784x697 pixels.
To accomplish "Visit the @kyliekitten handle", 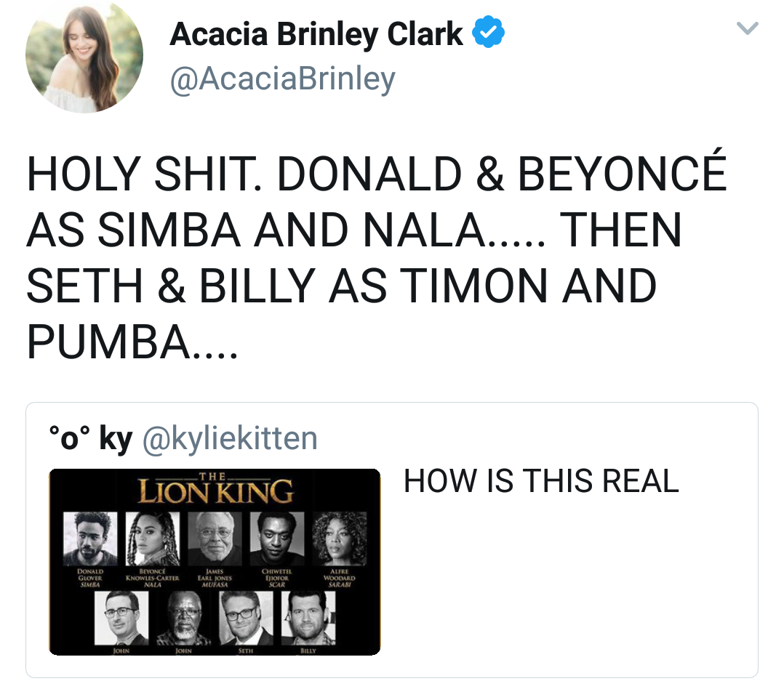I will [230, 438].
